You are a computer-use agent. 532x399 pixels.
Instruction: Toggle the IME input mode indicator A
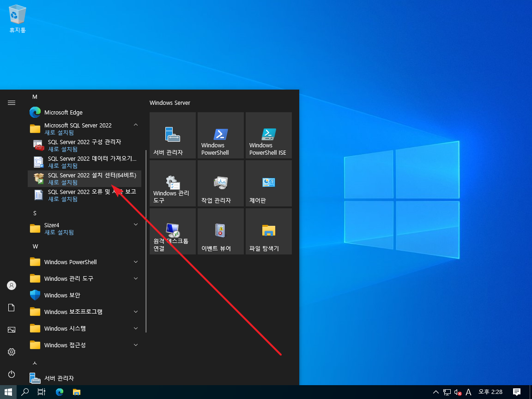469,392
